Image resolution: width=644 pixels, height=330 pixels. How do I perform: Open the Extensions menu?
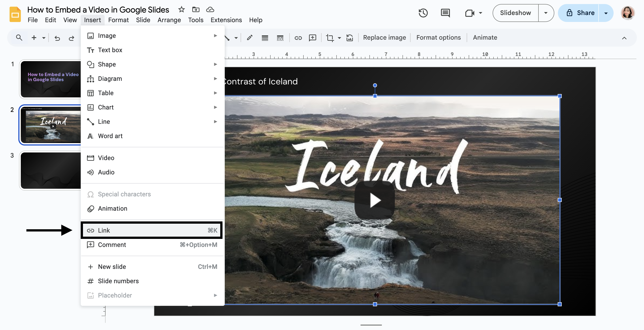pos(226,20)
